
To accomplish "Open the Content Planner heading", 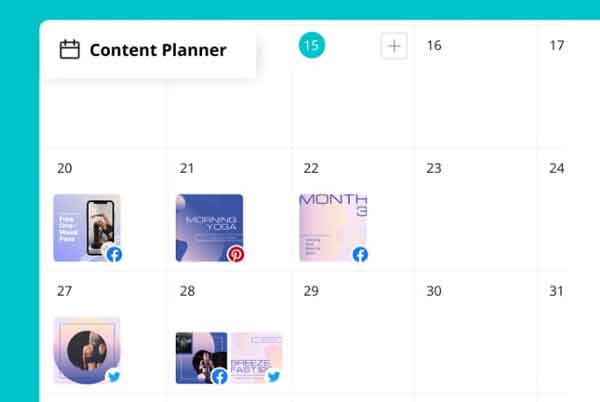I will [x=158, y=50].
